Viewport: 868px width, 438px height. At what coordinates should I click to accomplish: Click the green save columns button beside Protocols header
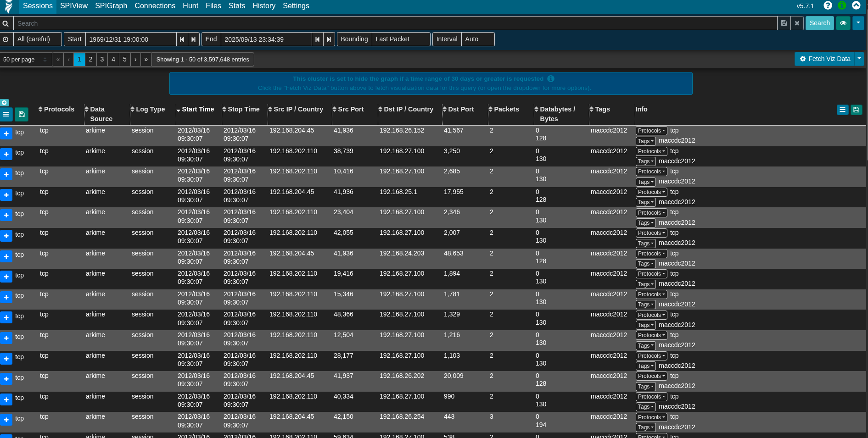(x=22, y=114)
